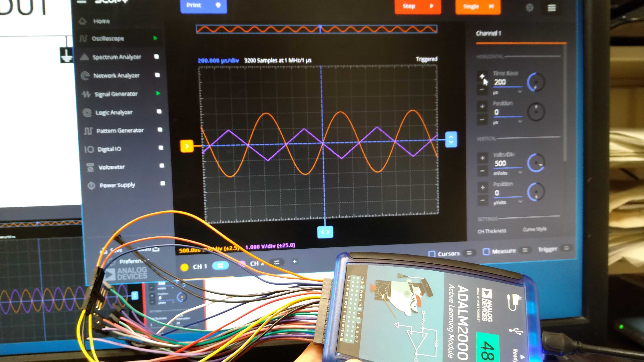Toggle the Logic Analyzer run checkbox

(x=159, y=111)
